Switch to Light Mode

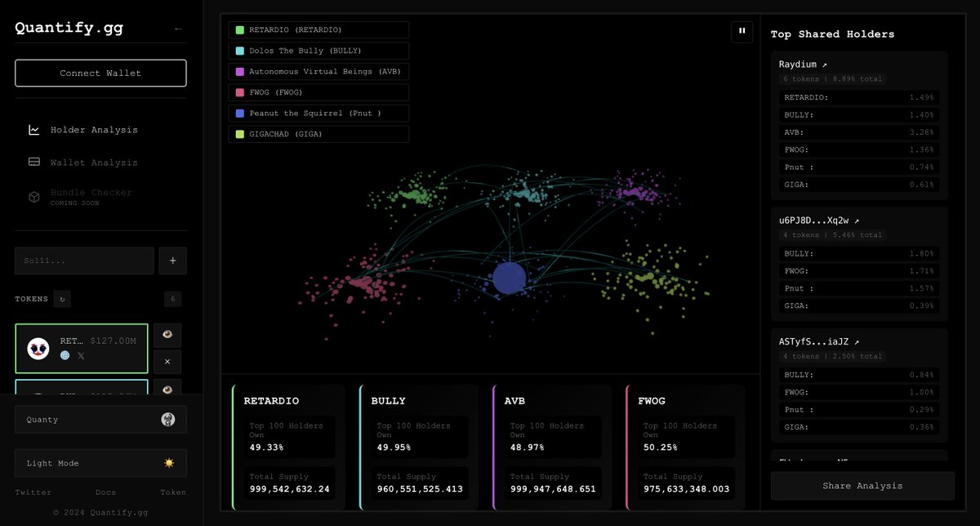(100, 463)
